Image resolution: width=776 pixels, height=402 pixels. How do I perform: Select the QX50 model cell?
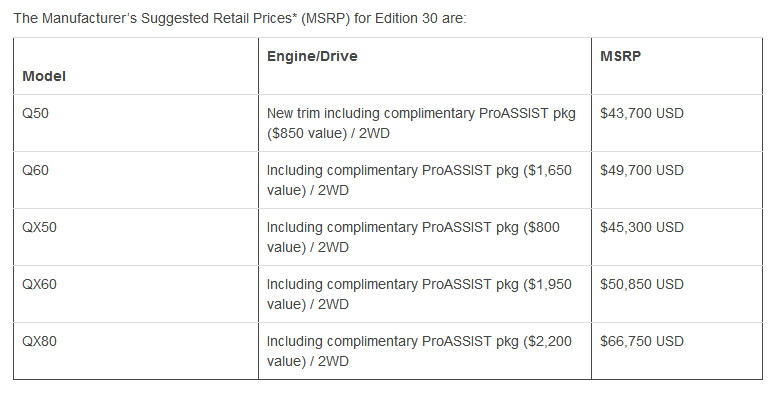pyautogui.click(x=39, y=227)
